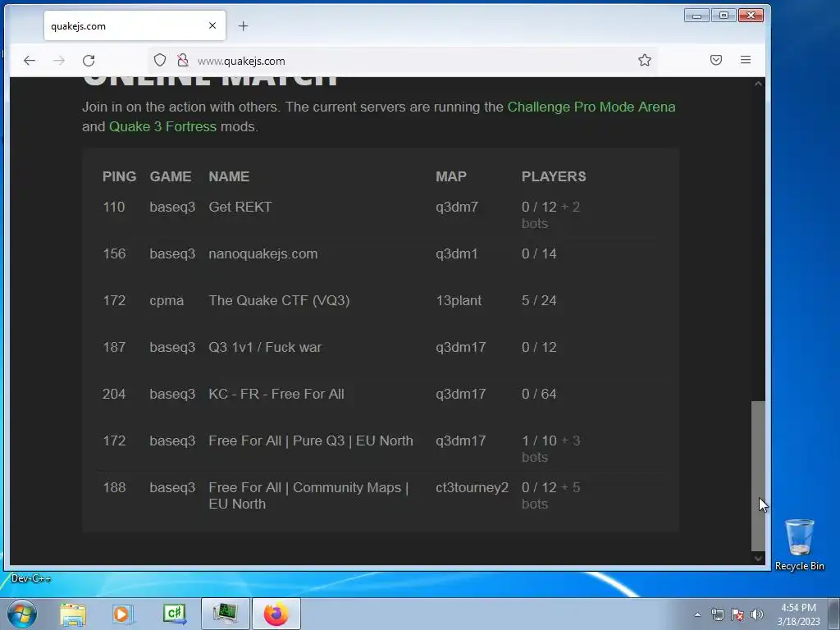Open the Dev-C++ desktop item
The width and height of the screenshot is (840, 630).
tap(30, 578)
